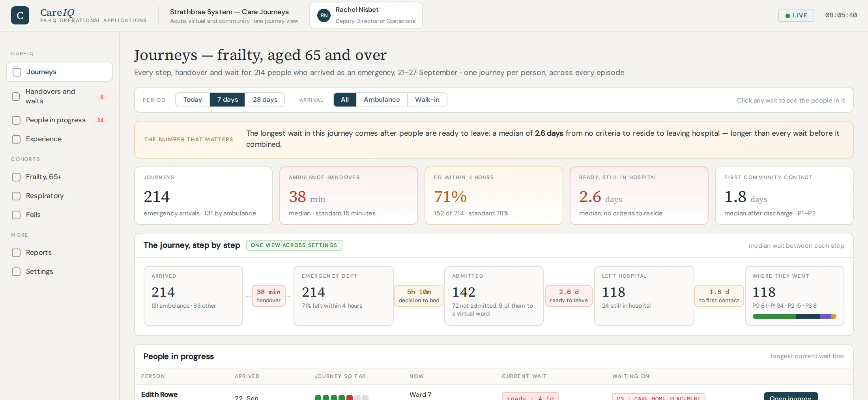This screenshot has height=400, width=868.
Task: Click the 38 min handover wait
Action: pyautogui.click(x=268, y=296)
